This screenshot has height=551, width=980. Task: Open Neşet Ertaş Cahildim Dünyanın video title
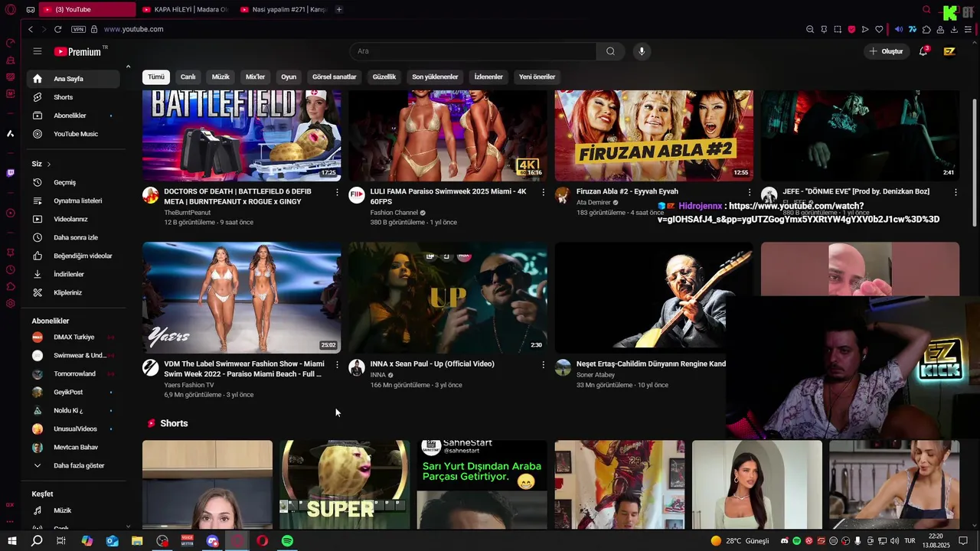651,364
